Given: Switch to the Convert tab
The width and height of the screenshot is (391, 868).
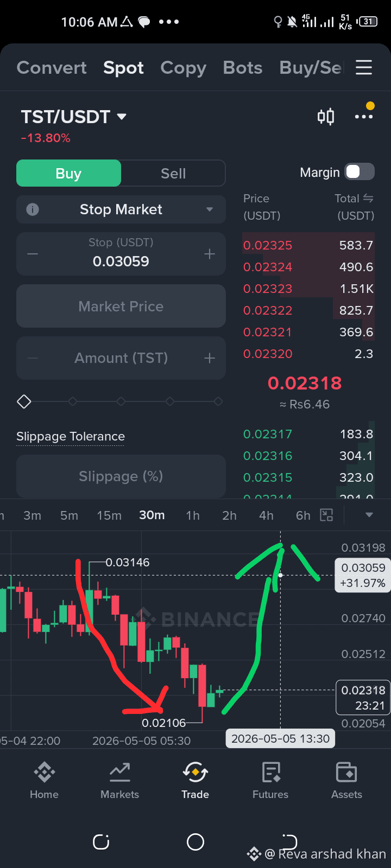Looking at the screenshot, I should 52,68.
